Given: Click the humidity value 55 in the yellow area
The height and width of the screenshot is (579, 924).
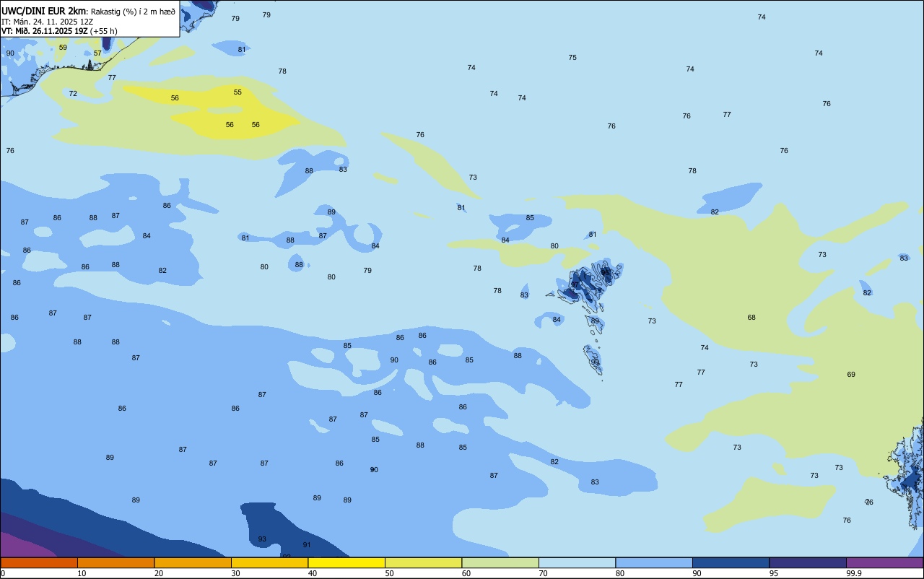Looking at the screenshot, I should (x=237, y=92).
